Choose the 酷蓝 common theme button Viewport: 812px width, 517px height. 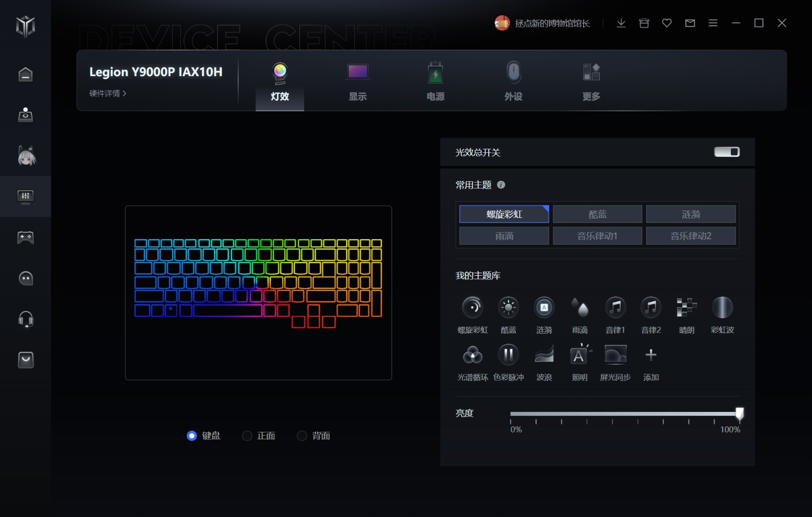coord(597,214)
